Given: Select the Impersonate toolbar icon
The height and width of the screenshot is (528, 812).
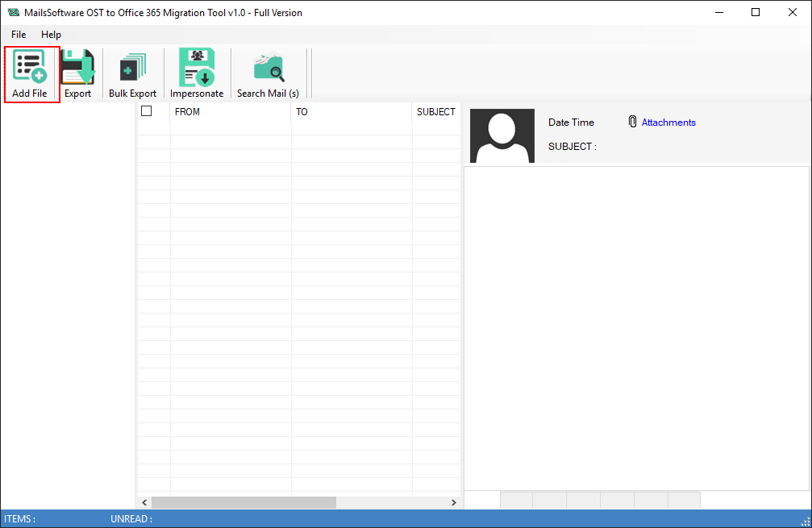Looking at the screenshot, I should (x=196, y=68).
